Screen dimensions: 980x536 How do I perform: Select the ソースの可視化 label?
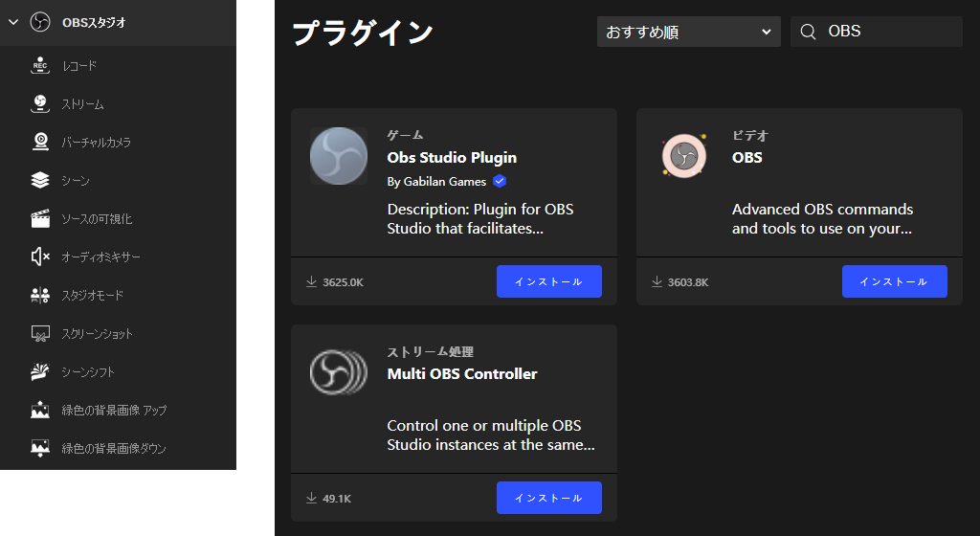pyautogui.click(x=97, y=218)
